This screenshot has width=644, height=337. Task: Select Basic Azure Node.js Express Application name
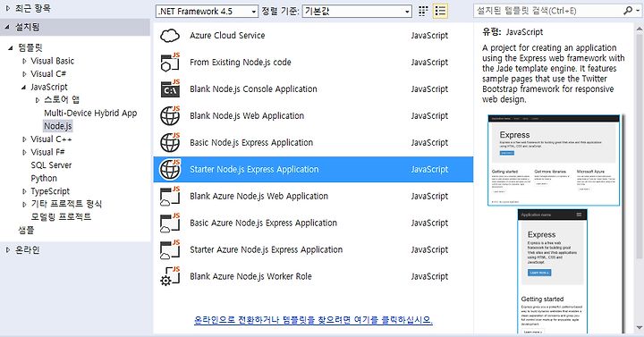tap(263, 223)
